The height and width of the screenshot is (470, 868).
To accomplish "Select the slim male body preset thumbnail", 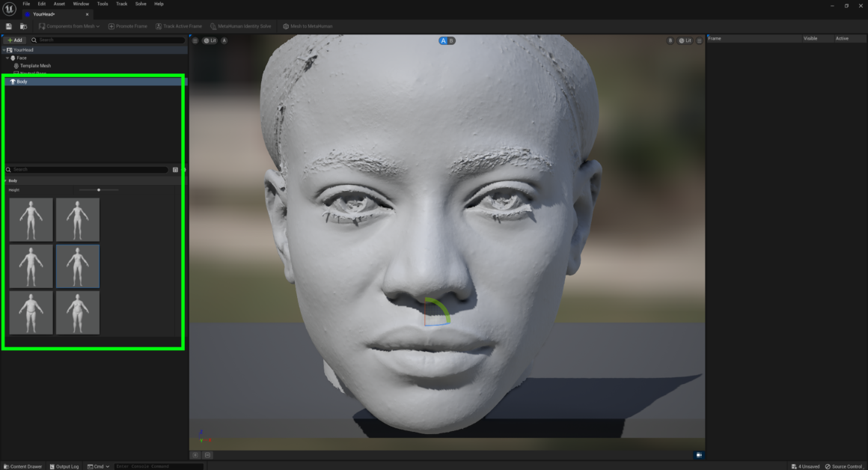I will (x=31, y=219).
